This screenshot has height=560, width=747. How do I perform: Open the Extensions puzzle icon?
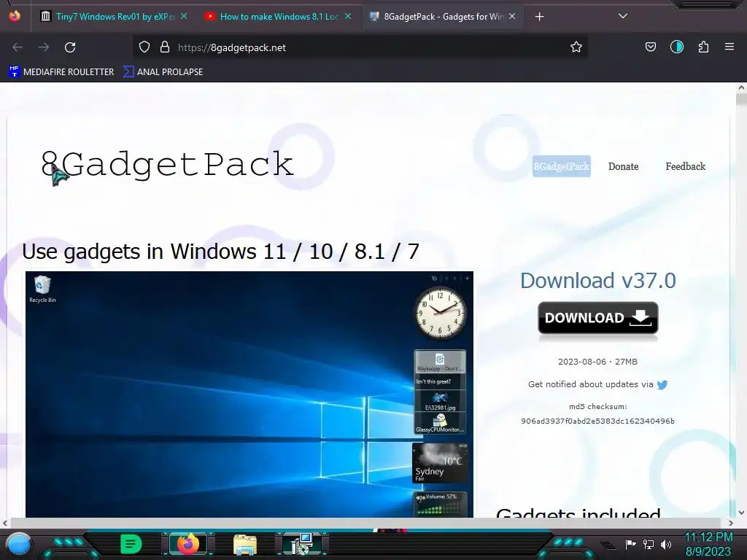tap(703, 47)
